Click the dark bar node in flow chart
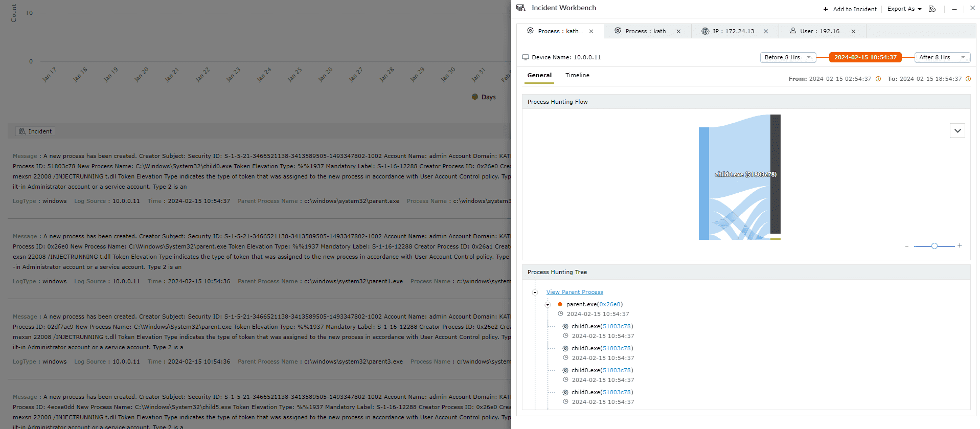This screenshot has height=429, width=980. [775, 174]
